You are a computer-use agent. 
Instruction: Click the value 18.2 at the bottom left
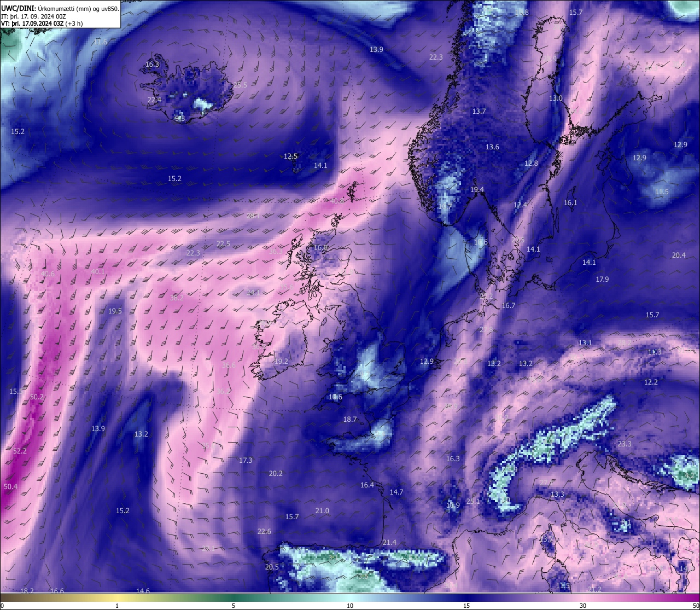pos(27,591)
